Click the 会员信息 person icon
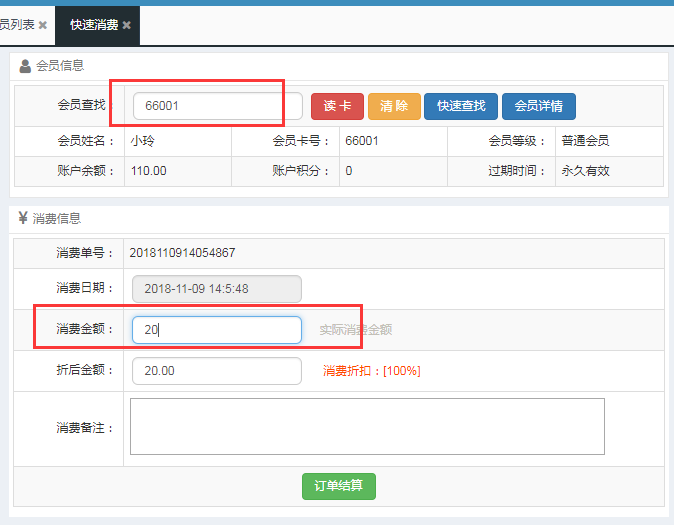 coord(25,66)
